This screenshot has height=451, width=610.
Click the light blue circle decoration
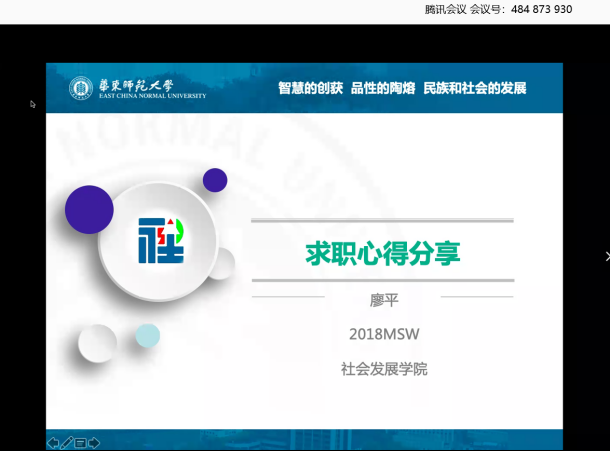[148, 336]
